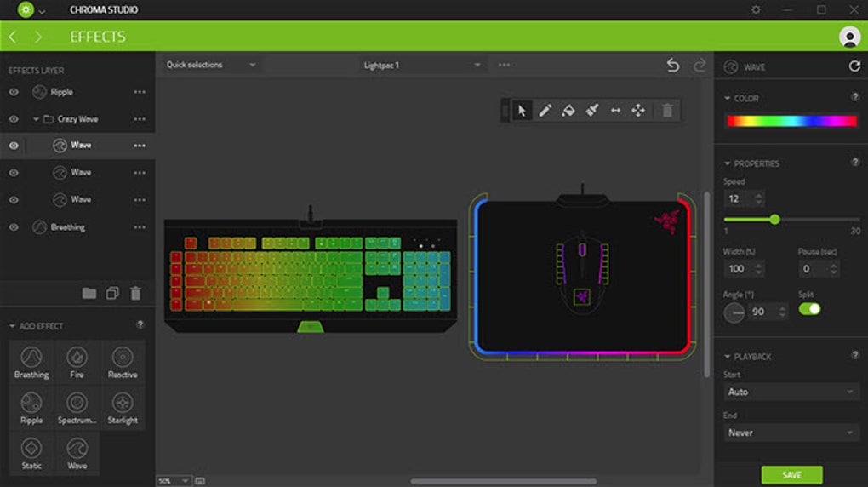Open the user profile avatar
868x487 pixels.
(x=849, y=37)
